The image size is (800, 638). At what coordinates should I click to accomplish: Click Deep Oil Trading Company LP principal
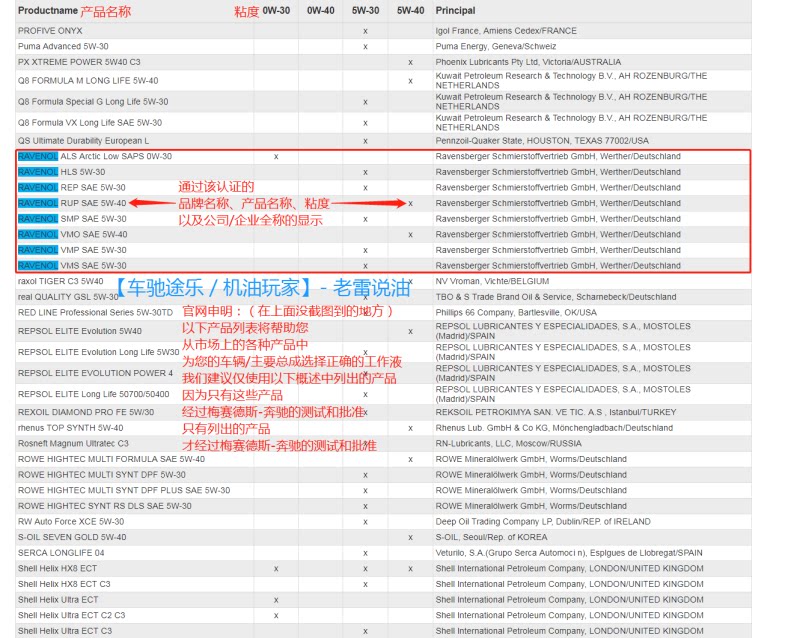click(543, 522)
